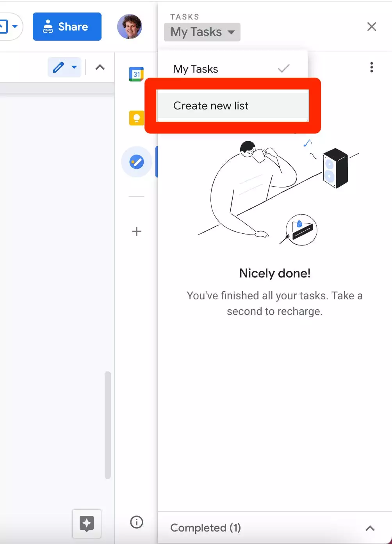The image size is (392, 544).
Task: Open the three-dot menu in the Tasks panel
Action: coord(371,67)
